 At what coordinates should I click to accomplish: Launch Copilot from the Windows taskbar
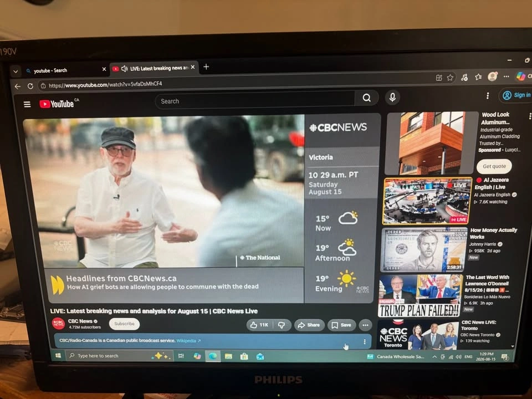(197, 356)
